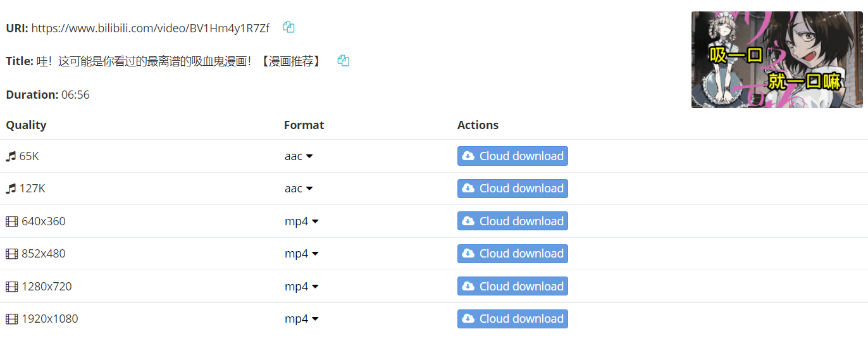This screenshot has height=348, width=868.
Task: Click the video thumbnail image
Action: click(777, 59)
